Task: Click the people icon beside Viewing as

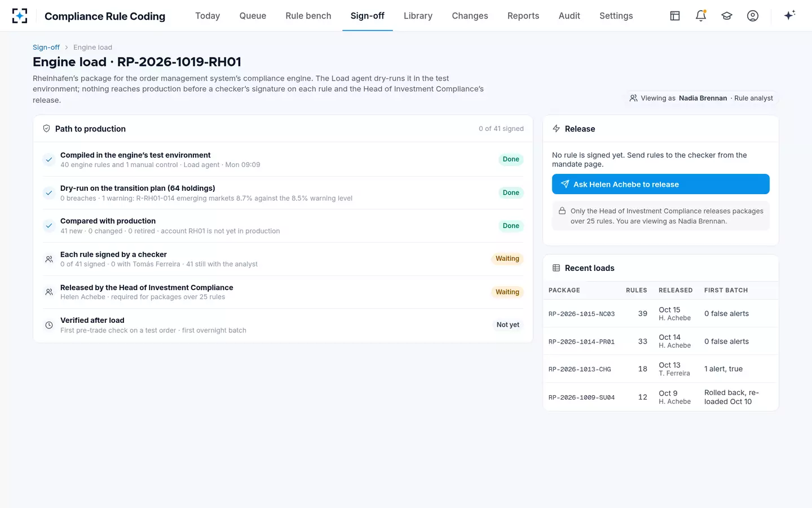Action: [x=634, y=98]
